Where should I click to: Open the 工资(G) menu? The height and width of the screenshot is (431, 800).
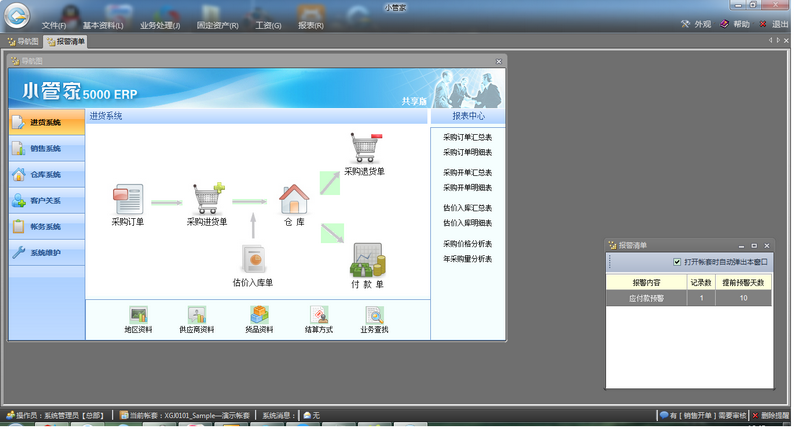pos(268,25)
